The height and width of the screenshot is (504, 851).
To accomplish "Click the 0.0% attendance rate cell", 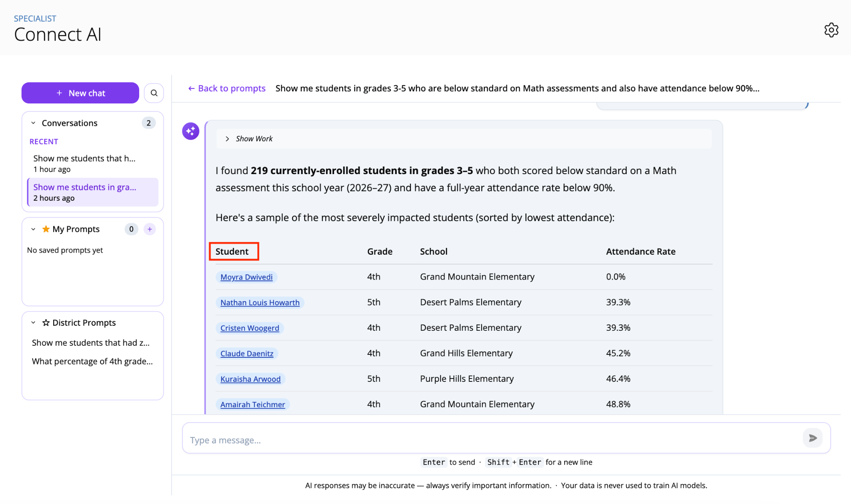I will [x=615, y=277].
